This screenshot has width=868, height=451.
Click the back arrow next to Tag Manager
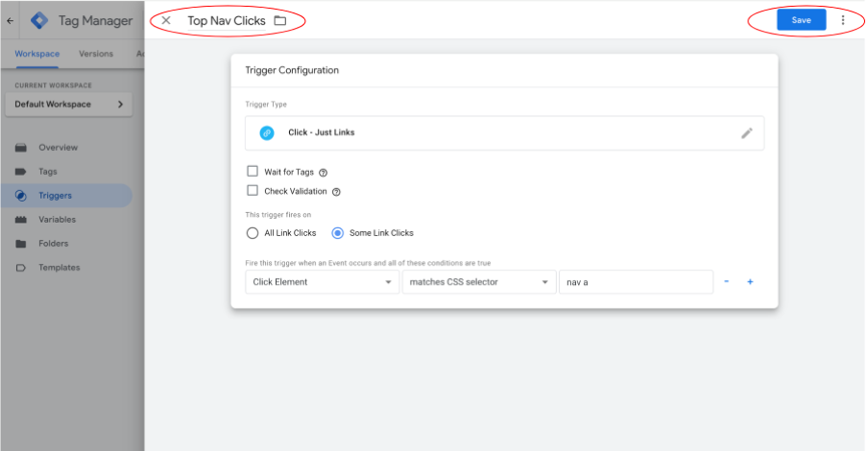pos(10,21)
